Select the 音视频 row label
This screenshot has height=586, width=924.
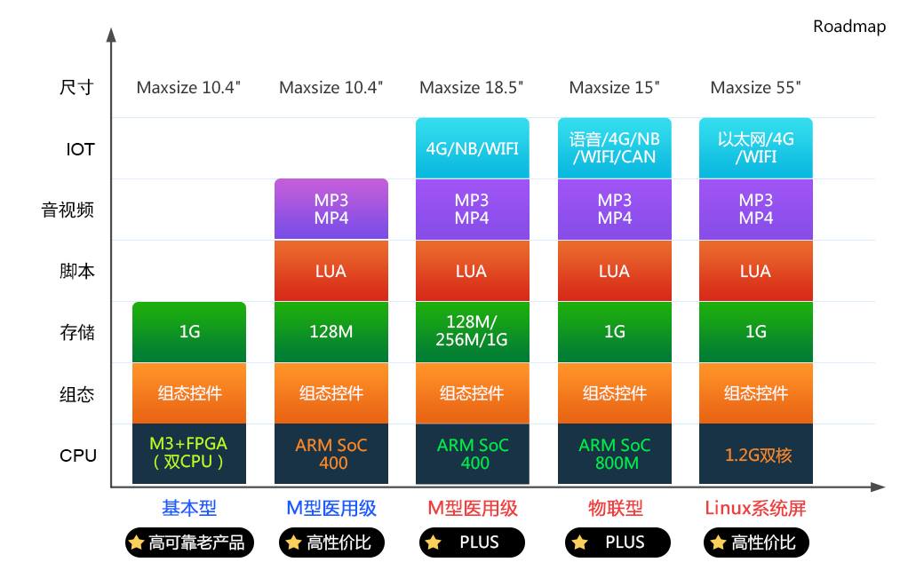click(68, 210)
